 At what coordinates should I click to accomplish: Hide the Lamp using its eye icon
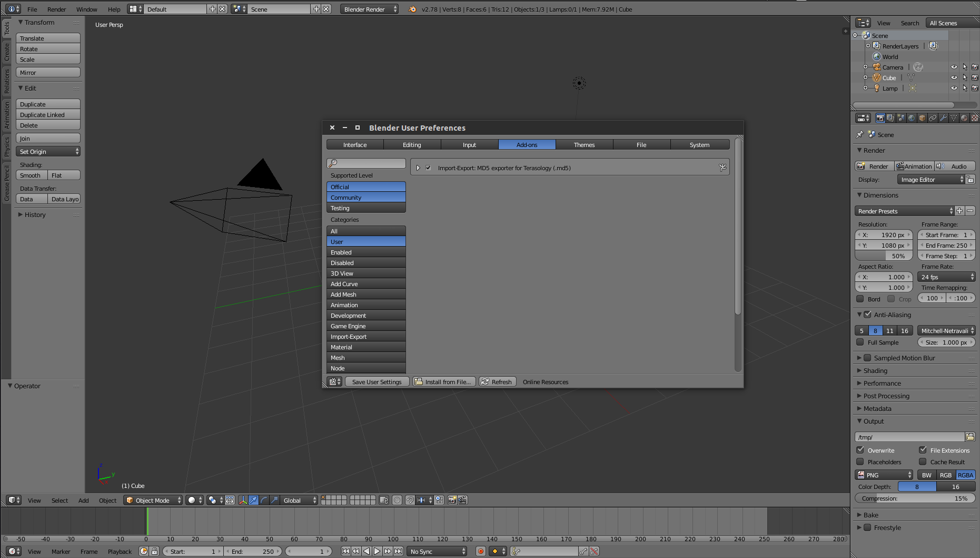click(954, 89)
